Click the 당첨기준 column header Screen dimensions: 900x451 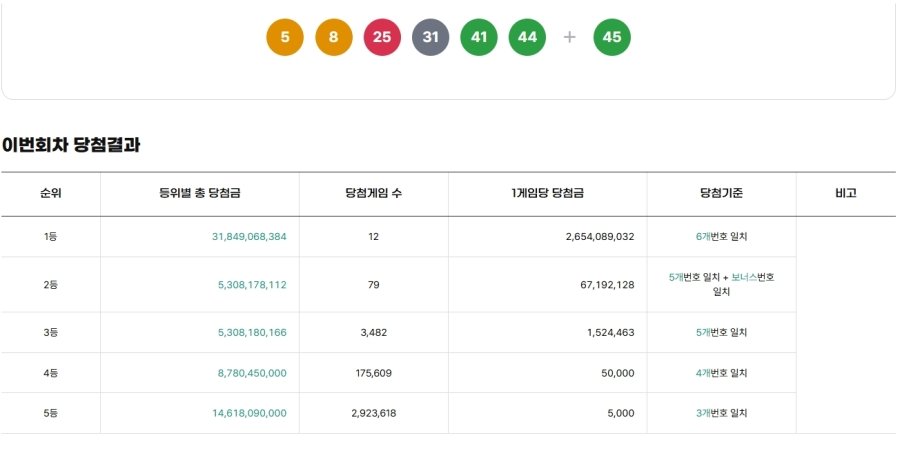[721, 194]
